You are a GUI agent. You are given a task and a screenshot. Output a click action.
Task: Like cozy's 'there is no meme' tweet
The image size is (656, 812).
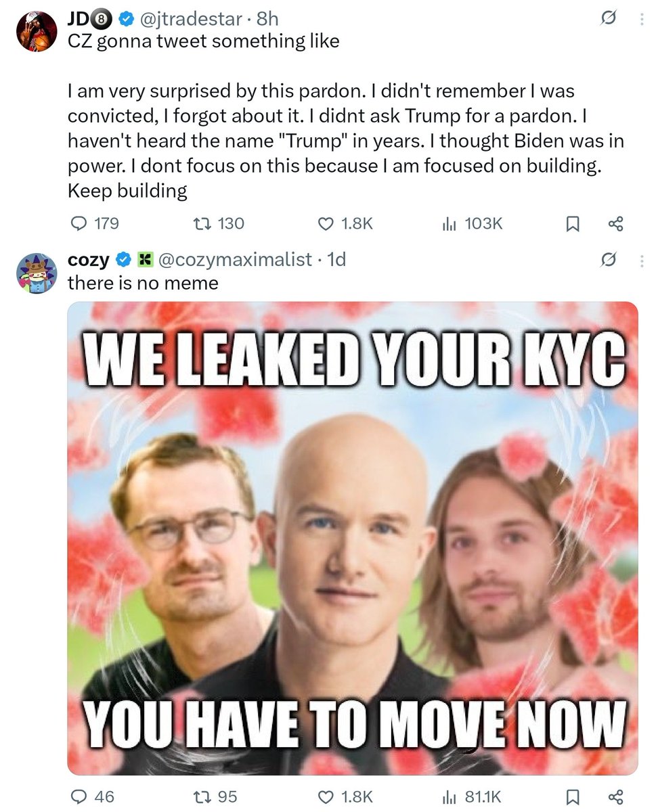pos(326,796)
